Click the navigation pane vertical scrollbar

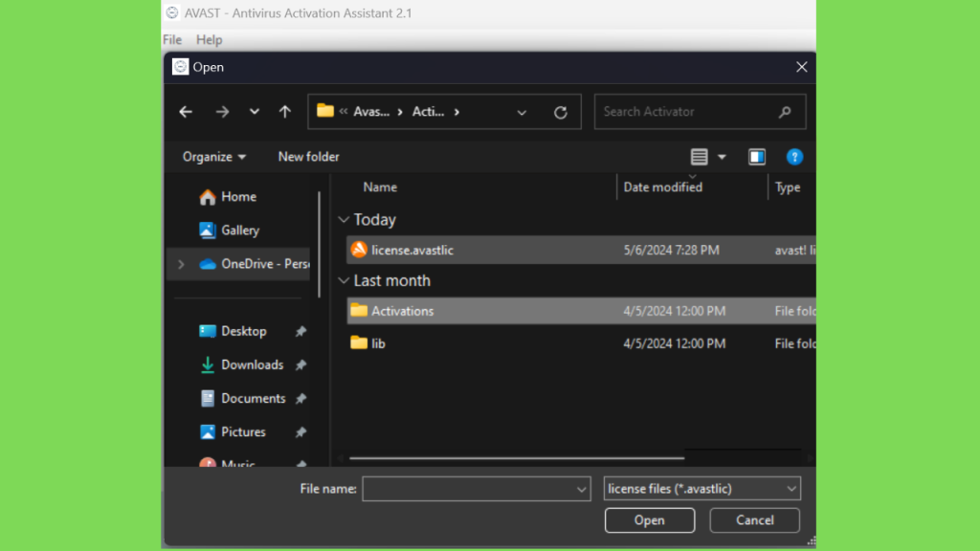(x=320, y=245)
